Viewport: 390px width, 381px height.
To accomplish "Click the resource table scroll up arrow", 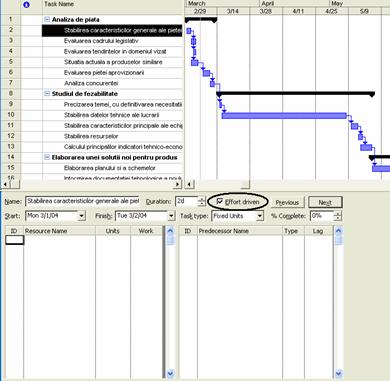I will coord(170,231).
